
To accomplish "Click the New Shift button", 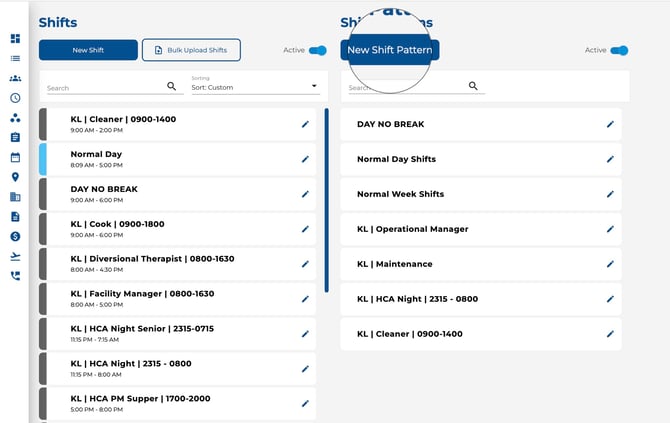I will tap(88, 50).
